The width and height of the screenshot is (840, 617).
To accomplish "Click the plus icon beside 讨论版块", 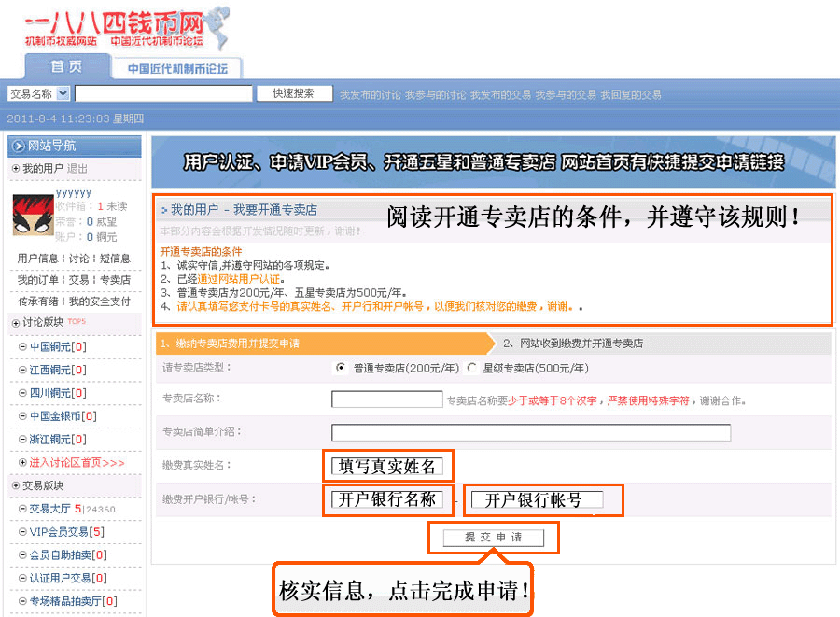I will point(15,323).
